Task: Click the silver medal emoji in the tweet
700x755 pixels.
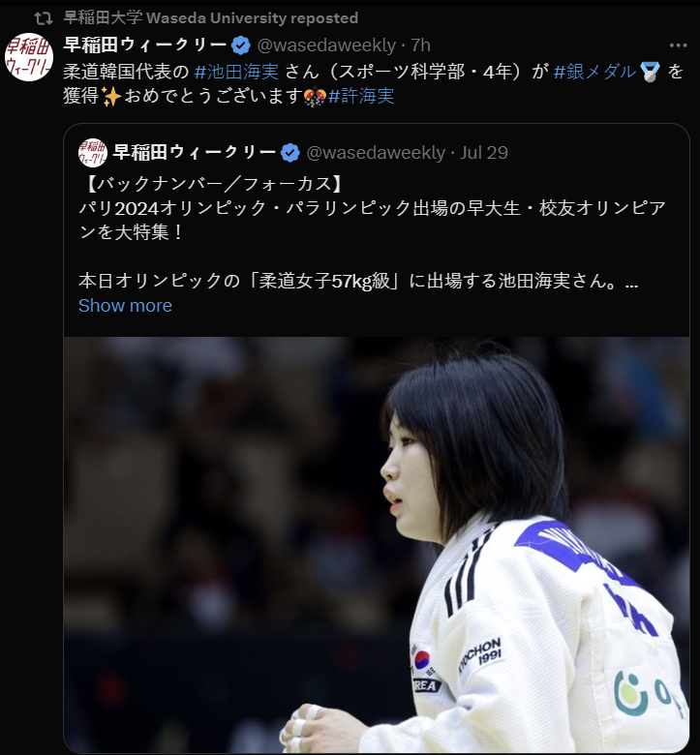Action: coord(650,73)
